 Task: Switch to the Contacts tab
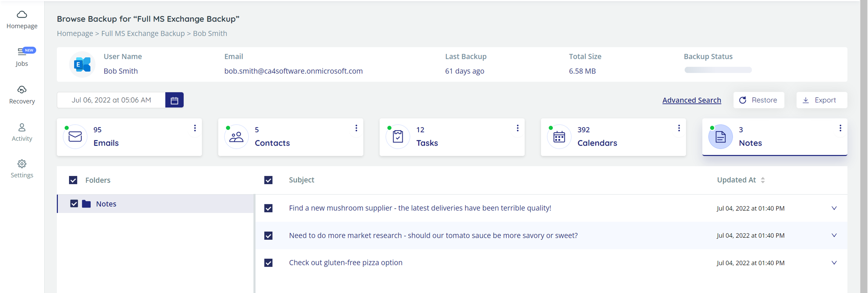click(291, 137)
